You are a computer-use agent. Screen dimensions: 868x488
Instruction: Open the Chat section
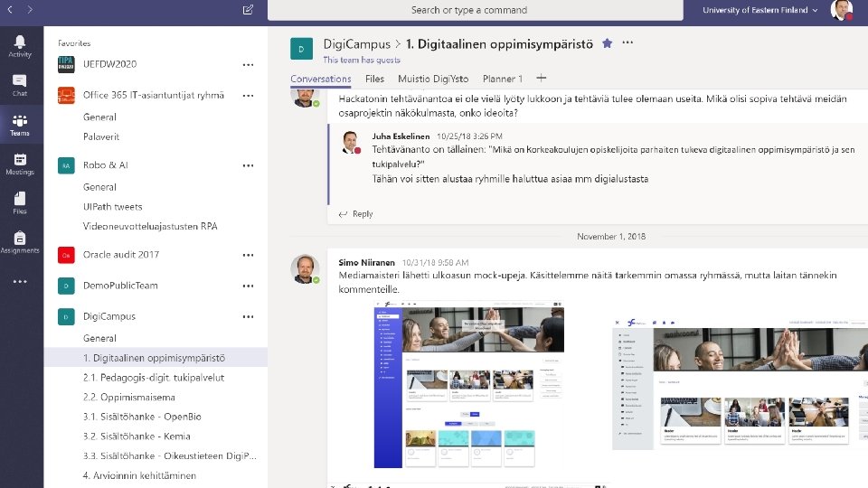[20, 86]
